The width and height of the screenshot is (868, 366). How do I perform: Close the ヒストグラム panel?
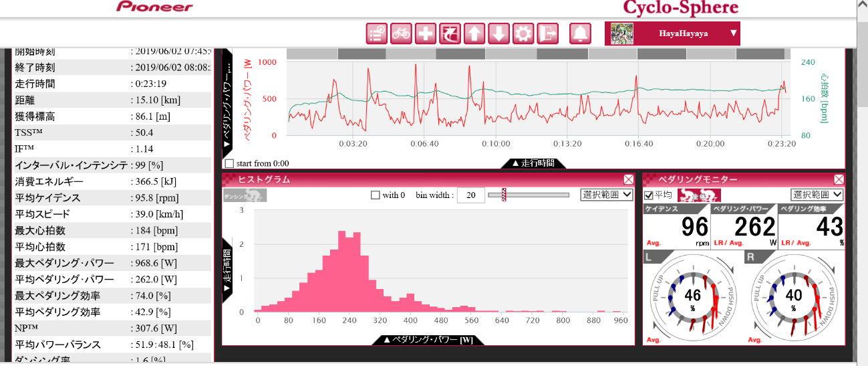pyautogui.click(x=629, y=179)
